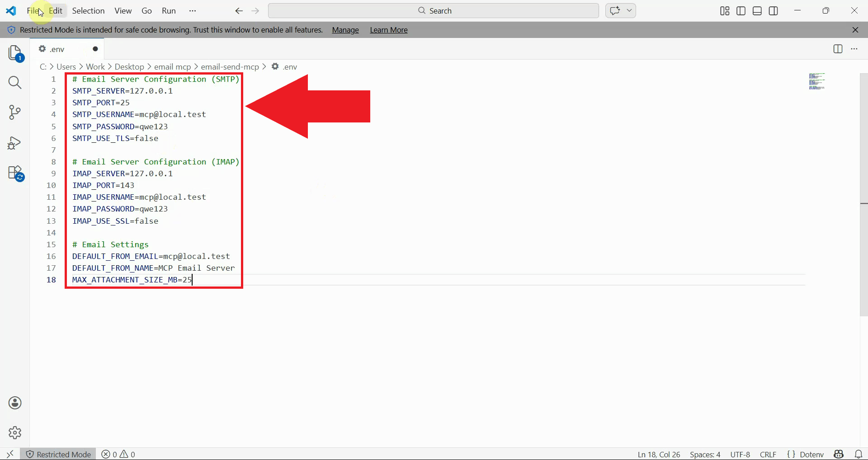Screen dimensions: 868x460
Task: Open the Manage settings gear
Action: click(x=15, y=432)
